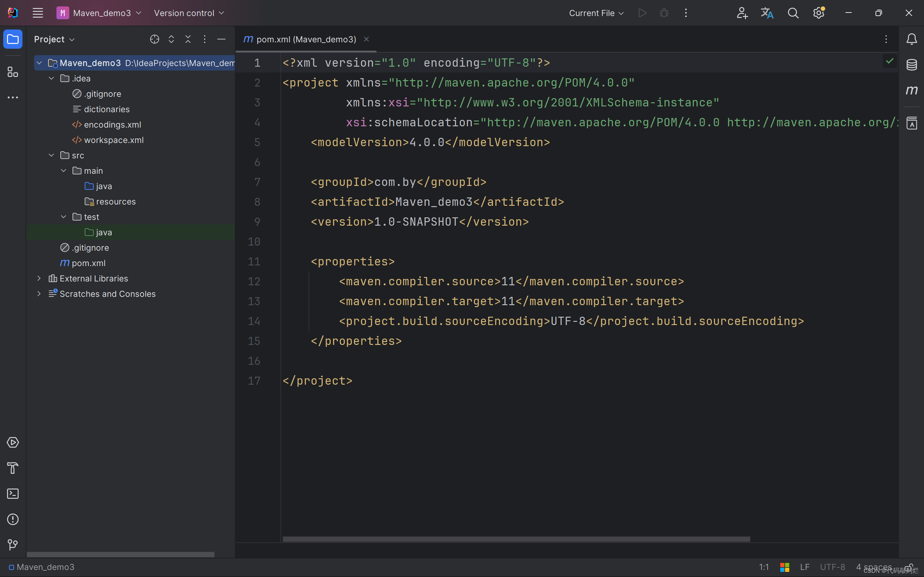Click Current File run configuration dropdown
924x577 pixels.
pos(595,13)
